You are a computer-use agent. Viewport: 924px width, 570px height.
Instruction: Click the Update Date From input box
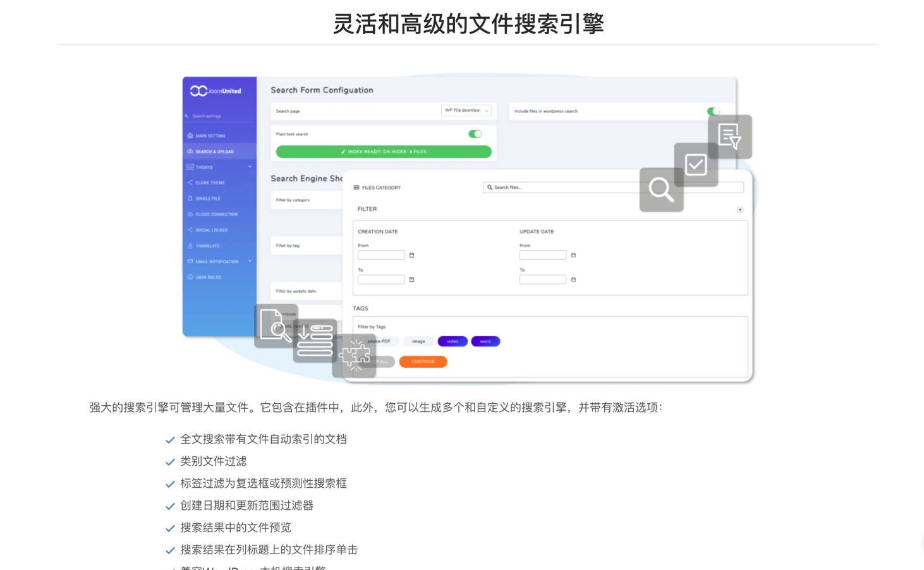(x=543, y=255)
